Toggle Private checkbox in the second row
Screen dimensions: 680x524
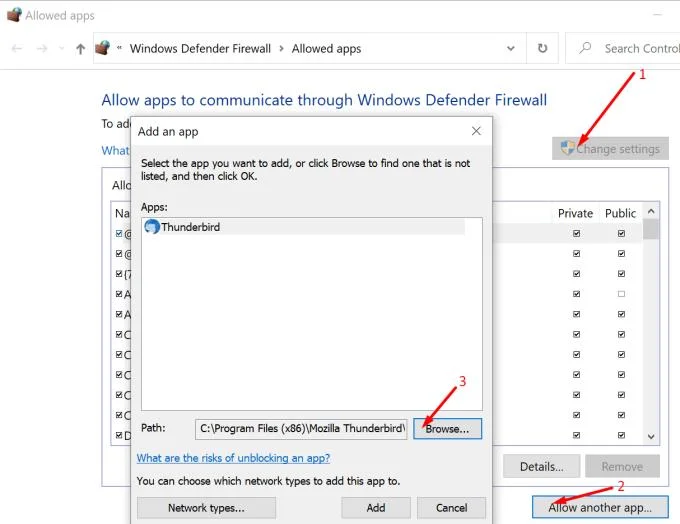click(x=576, y=253)
